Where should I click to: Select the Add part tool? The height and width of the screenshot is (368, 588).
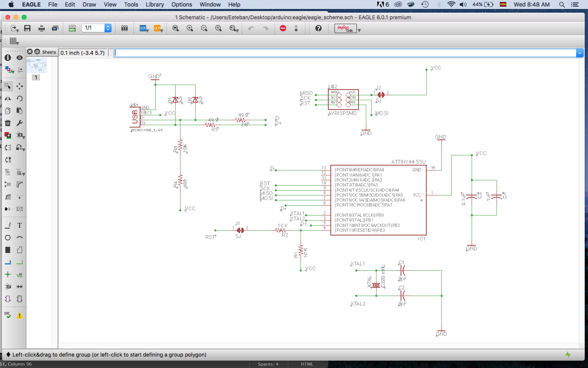(8, 135)
